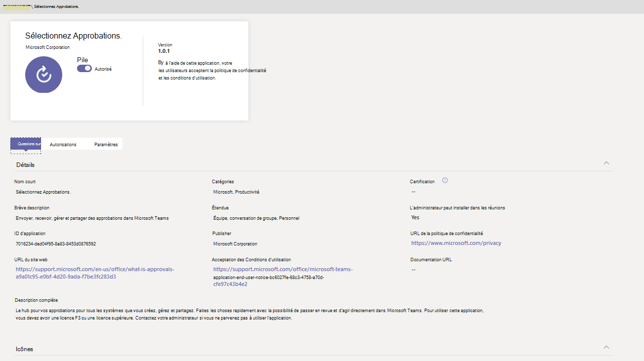Click the Documentation URL label
This screenshot has height=361, width=644.
coord(431,259)
